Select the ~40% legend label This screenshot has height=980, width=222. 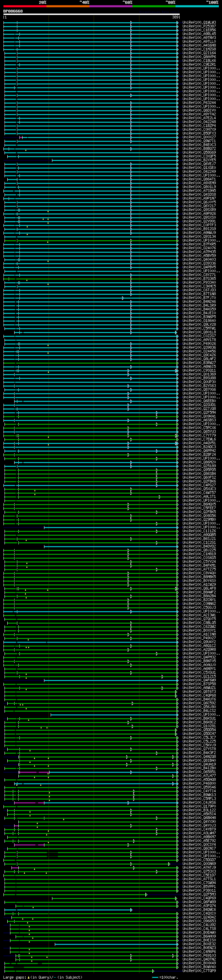84,2
